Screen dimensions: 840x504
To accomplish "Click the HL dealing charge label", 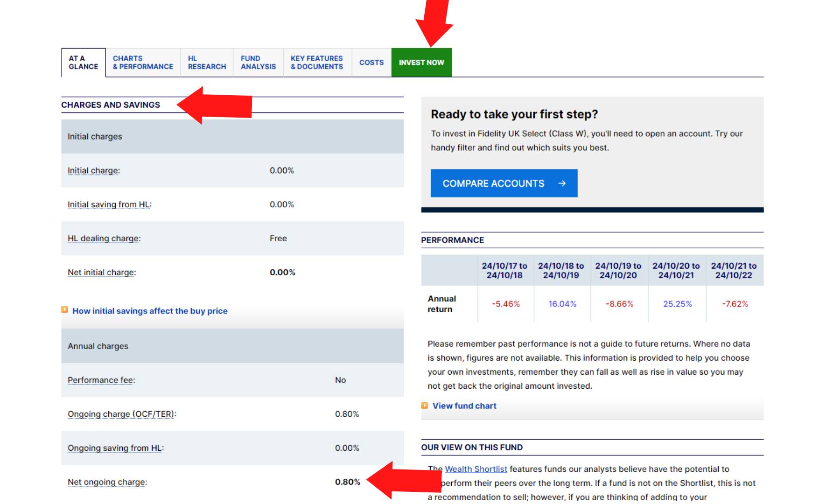I will tap(103, 238).
